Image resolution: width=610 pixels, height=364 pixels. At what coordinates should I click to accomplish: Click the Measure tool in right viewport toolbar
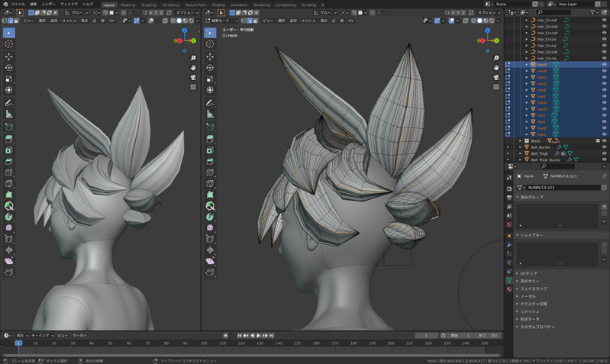(210, 114)
